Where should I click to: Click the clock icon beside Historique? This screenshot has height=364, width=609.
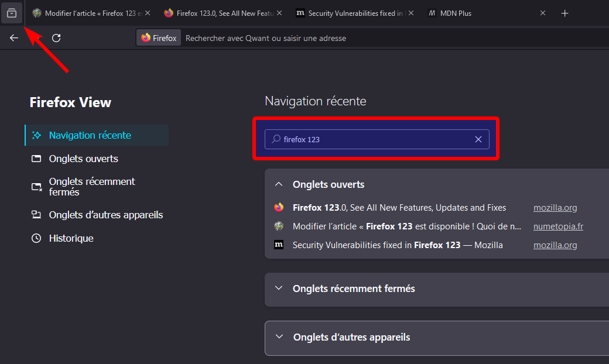click(x=36, y=238)
